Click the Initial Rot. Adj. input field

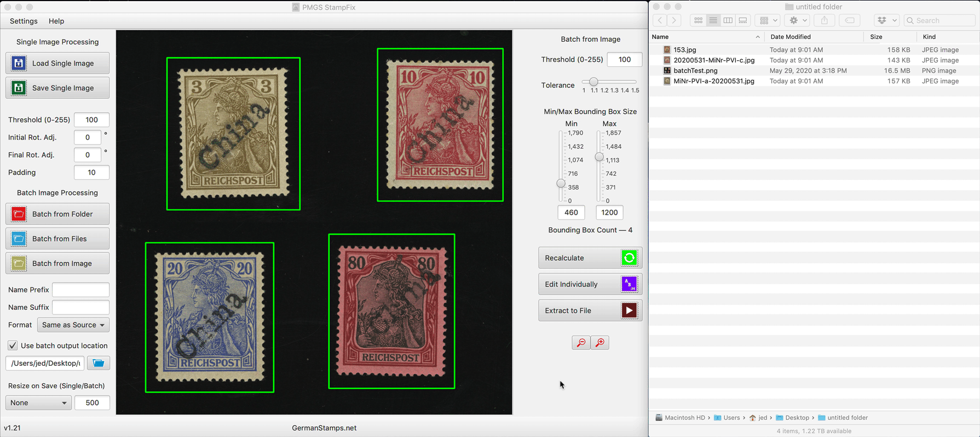[x=88, y=137]
